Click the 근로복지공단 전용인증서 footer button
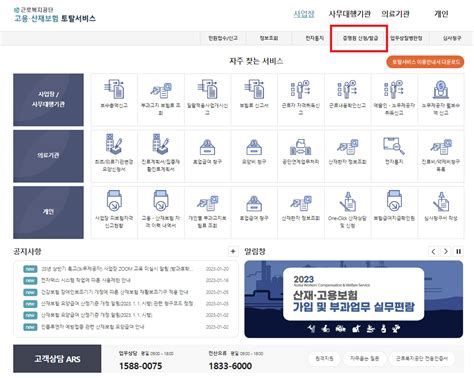474x378 pixels. [x=422, y=359]
